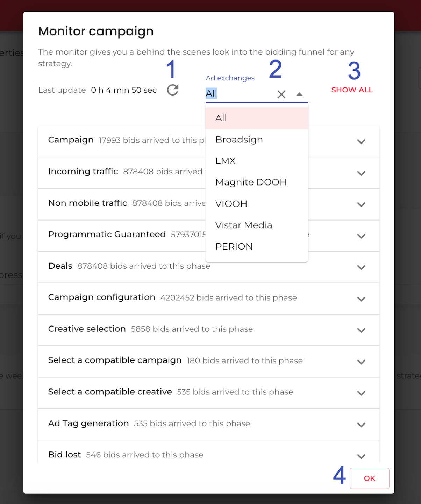Select VIOOH from the dropdown list
The image size is (421, 504).
231,204
